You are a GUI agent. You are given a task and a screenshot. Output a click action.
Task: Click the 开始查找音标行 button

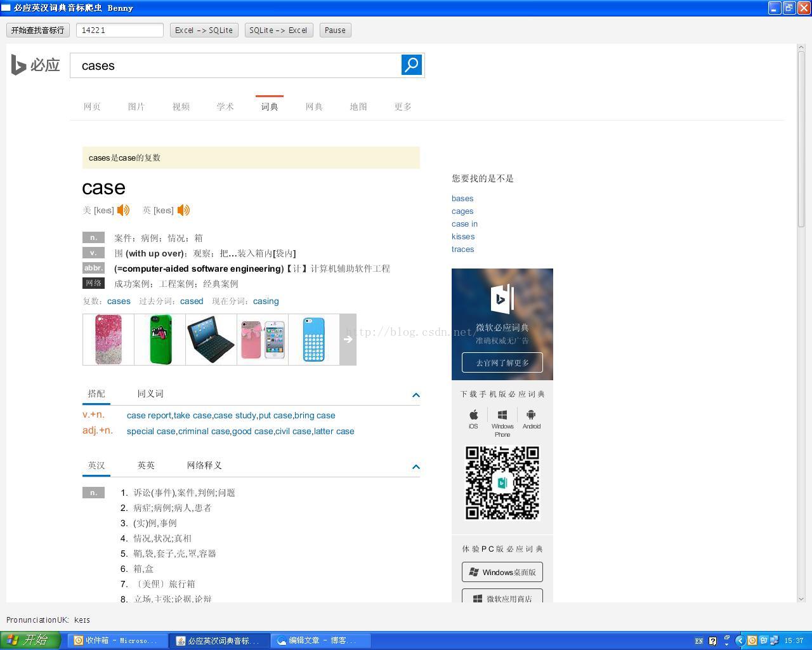[x=37, y=30]
